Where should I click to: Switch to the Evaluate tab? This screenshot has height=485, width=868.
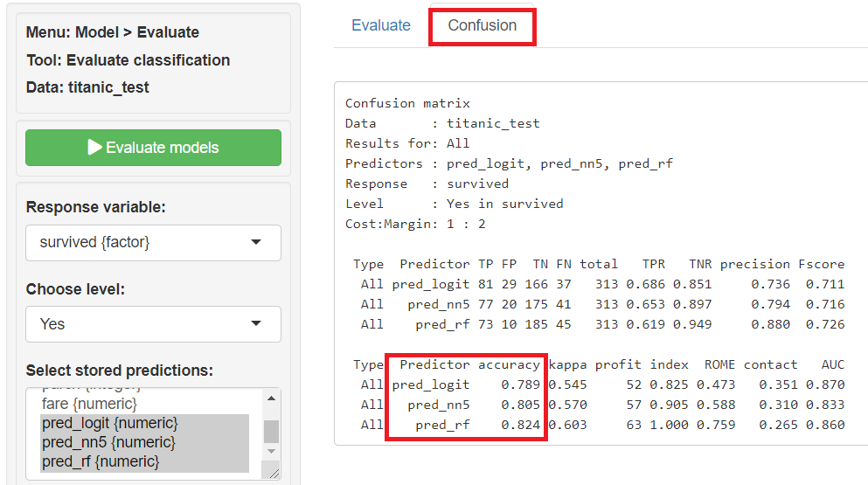380,25
